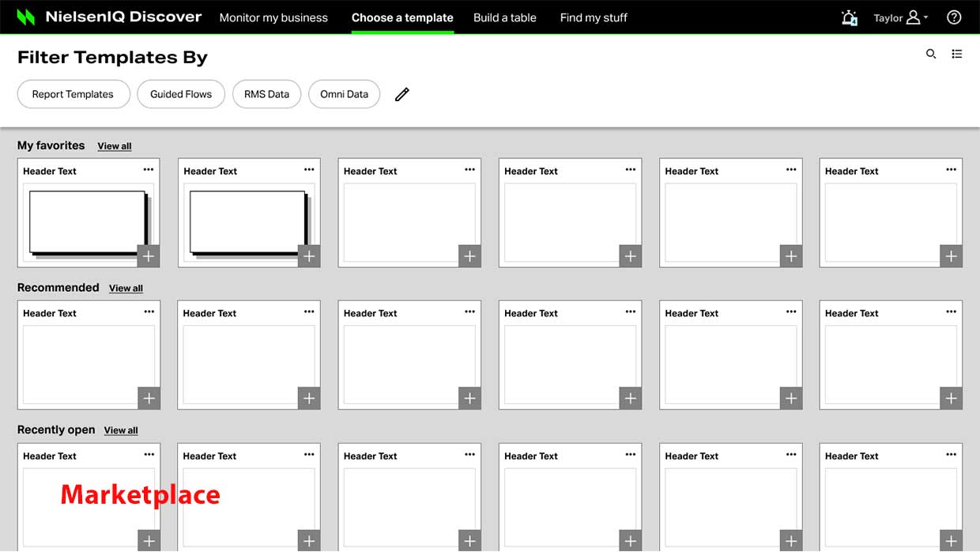
Task: Click Header Text on fourth My favorites card
Action: pos(531,171)
